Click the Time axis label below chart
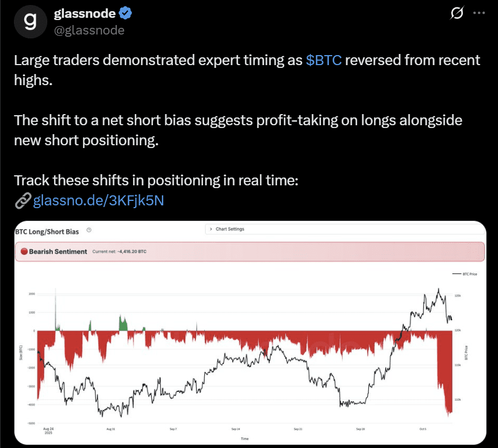 point(245,439)
